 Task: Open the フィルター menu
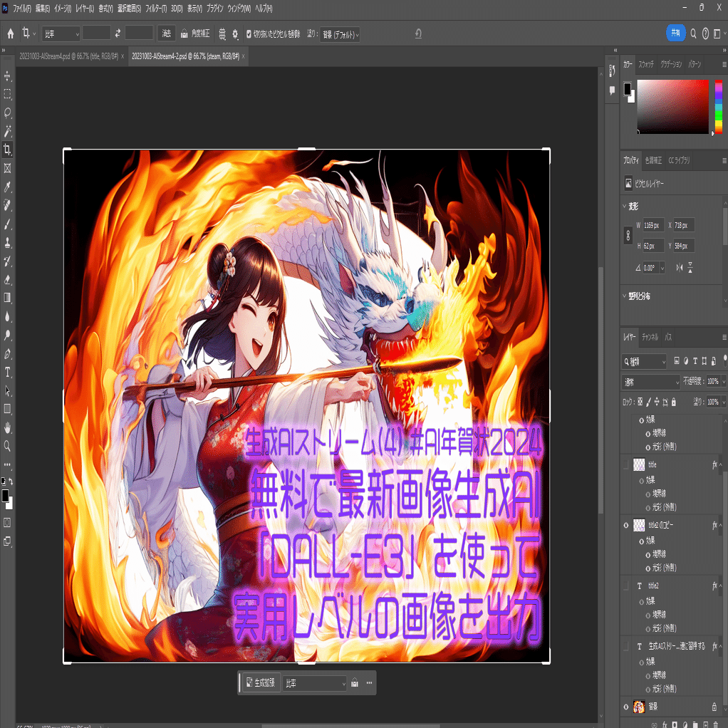tap(156, 9)
